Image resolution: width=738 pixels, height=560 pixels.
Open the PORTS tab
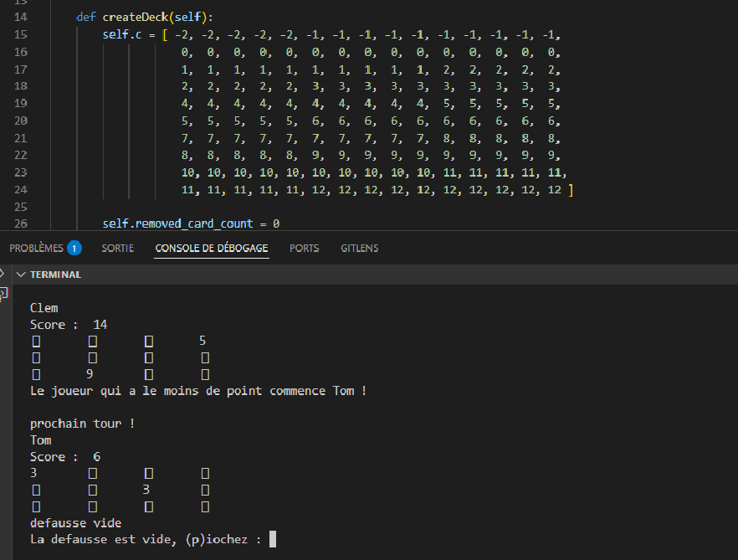point(305,248)
